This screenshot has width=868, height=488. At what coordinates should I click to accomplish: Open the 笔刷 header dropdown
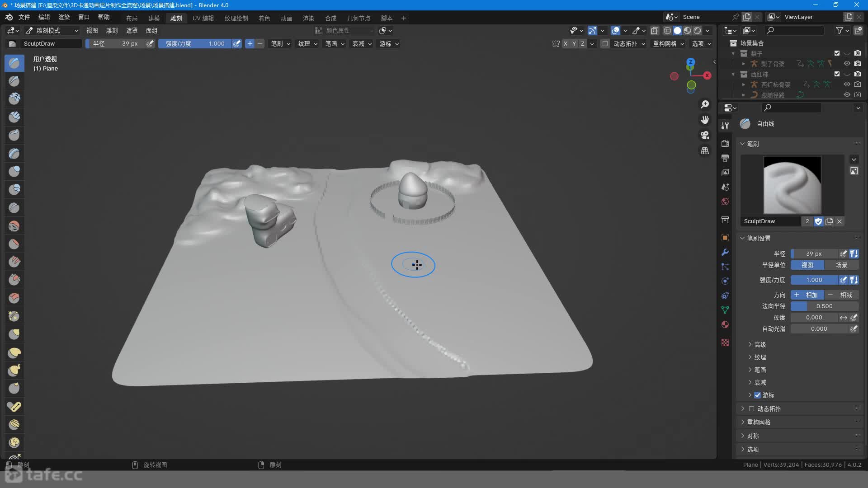point(280,44)
